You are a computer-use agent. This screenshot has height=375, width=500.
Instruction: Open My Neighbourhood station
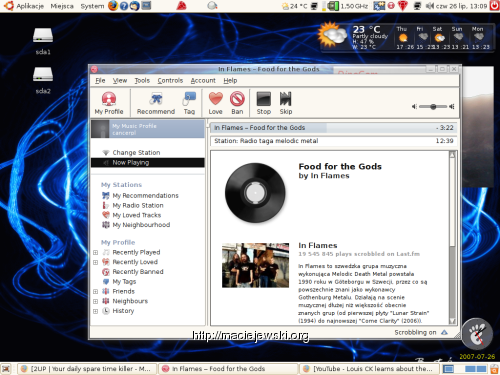click(141, 225)
